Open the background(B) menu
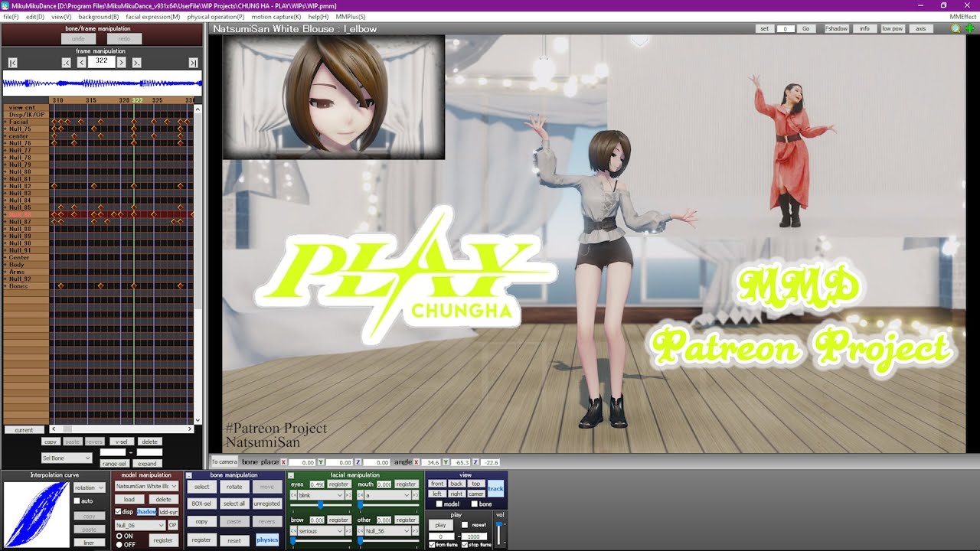The width and height of the screenshot is (980, 551). pyautogui.click(x=99, y=16)
